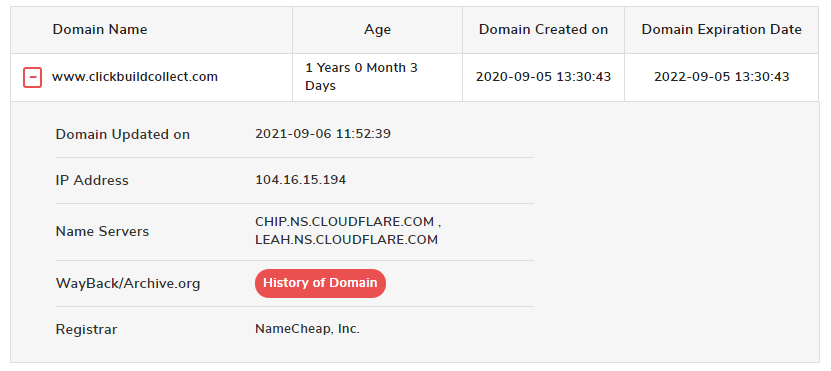Click the updated date 2021-09-06 11:52:39

click(323, 134)
